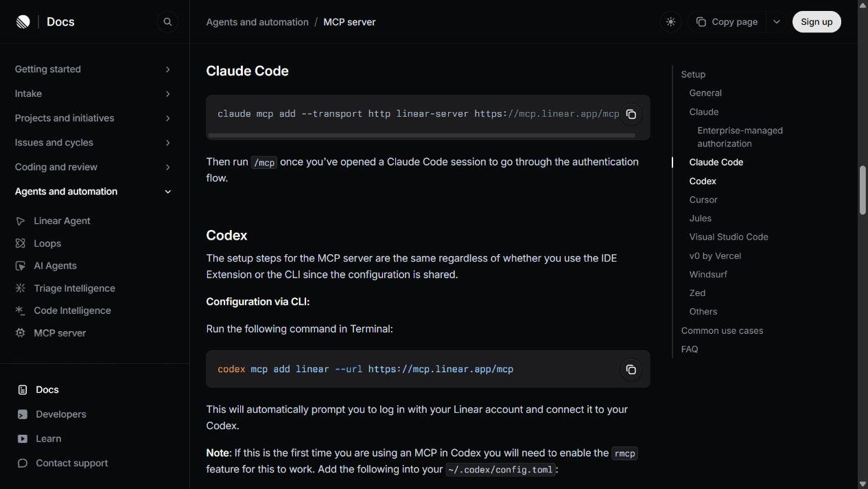
Task: Expand Issues and cycles section
Action: click(x=93, y=143)
